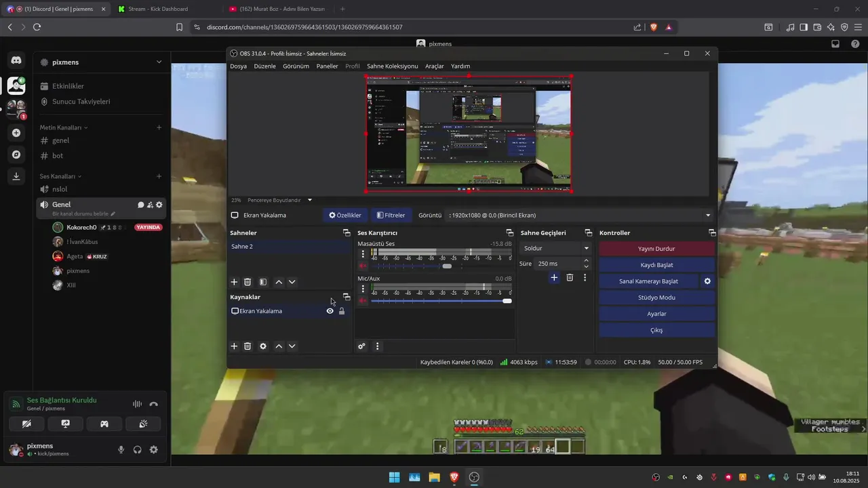
Task: Undock the Kontroller panel
Action: point(712,233)
